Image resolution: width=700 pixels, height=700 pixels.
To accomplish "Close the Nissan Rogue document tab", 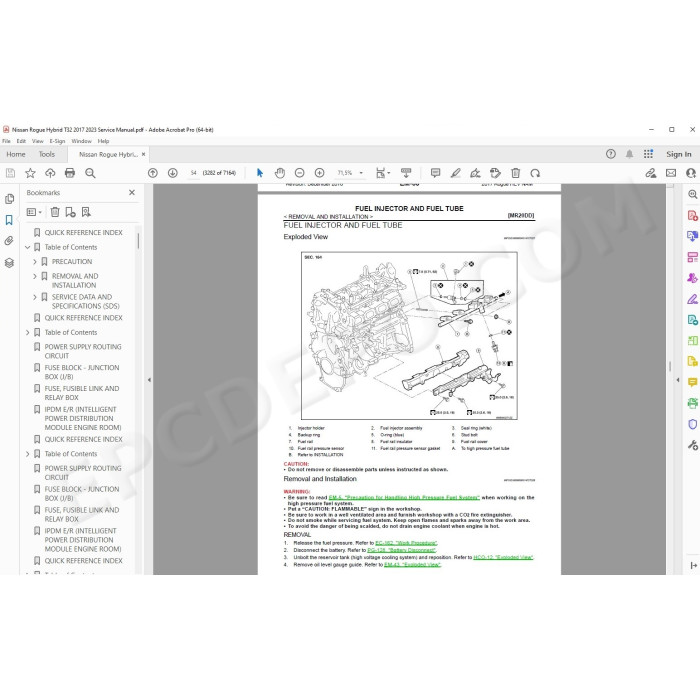I will [x=143, y=154].
